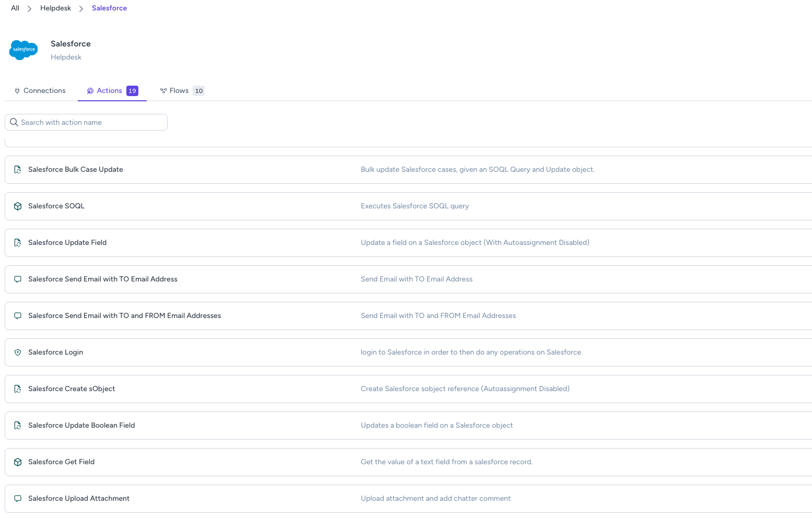The image size is (812, 518).
Task: Go to All in breadcrumb
Action: click(x=15, y=8)
